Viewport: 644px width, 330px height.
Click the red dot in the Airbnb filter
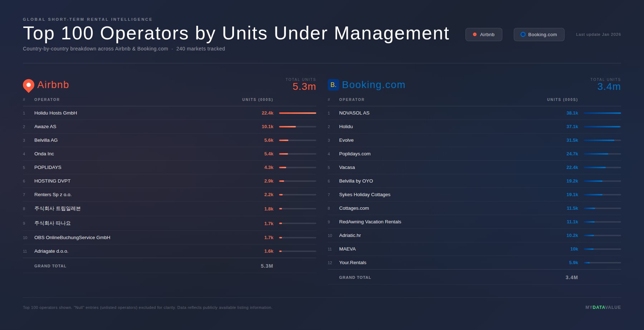click(475, 35)
